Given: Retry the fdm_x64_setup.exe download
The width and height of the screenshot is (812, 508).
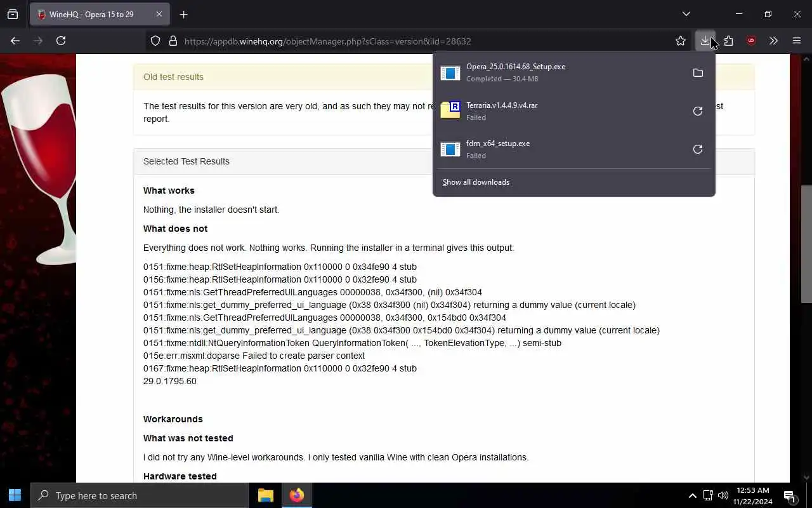Looking at the screenshot, I should pos(698,149).
